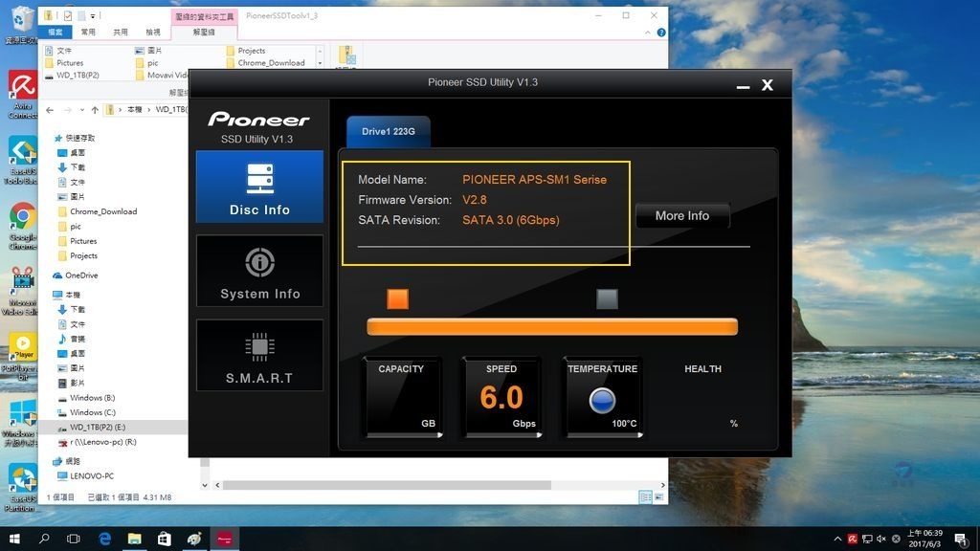This screenshot has height=551, width=980.
Task: Click the More Info button
Action: tap(681, 216)
